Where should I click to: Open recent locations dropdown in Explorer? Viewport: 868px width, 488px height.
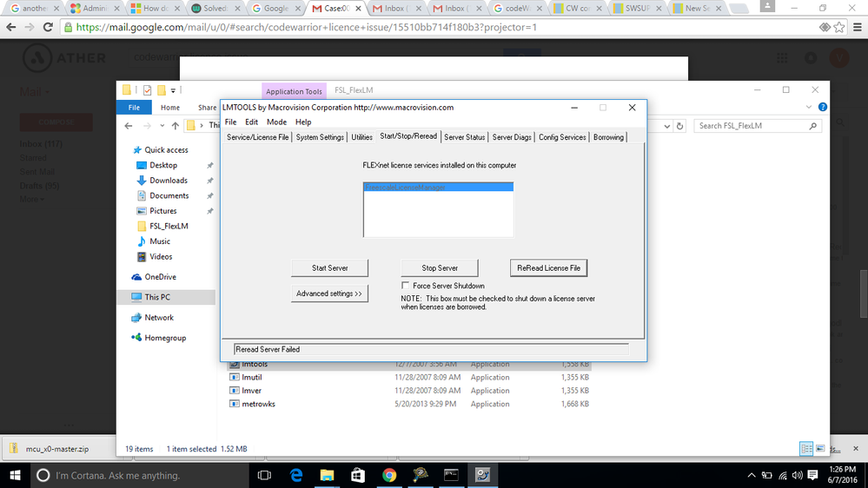click(x=162, y=126)
